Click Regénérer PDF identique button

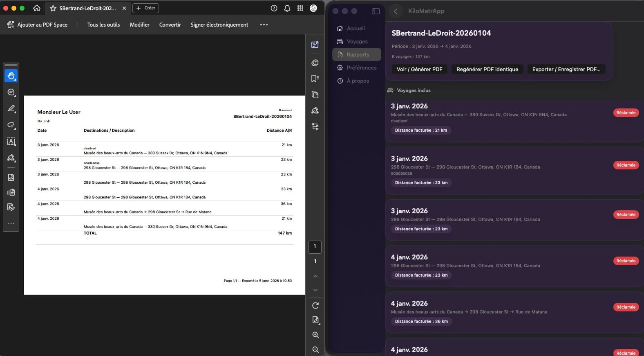[487, 69]
